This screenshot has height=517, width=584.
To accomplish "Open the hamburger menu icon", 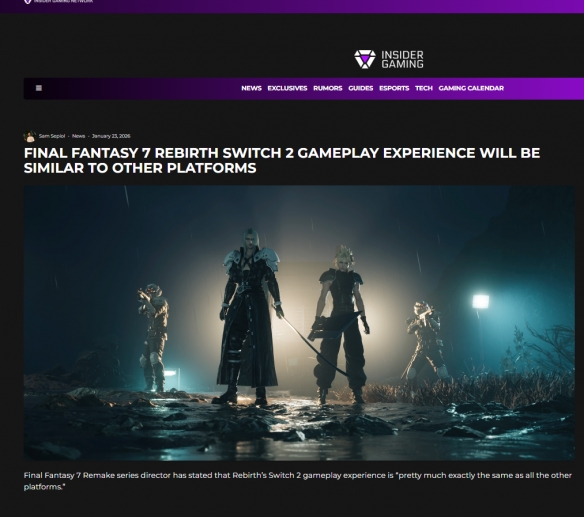I will point(39,88).
